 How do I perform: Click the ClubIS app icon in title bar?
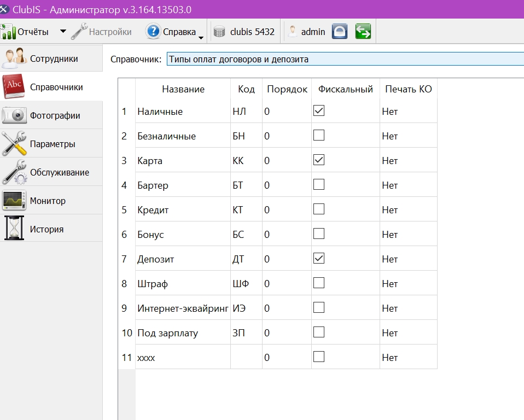(x=4, y=9)
